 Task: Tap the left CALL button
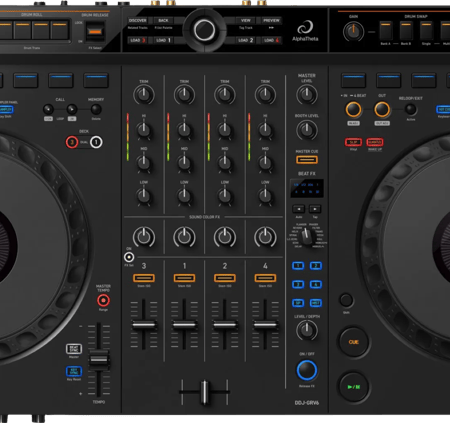48,109
